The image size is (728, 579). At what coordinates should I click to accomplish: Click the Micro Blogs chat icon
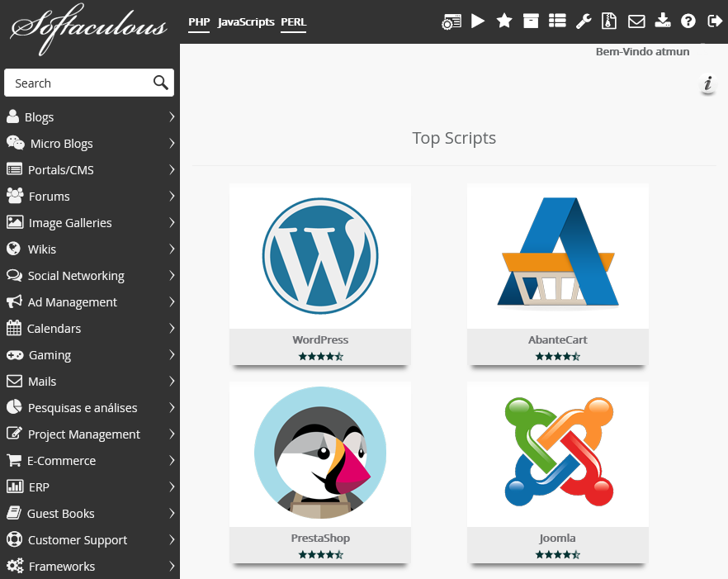[x=16, y=143]
